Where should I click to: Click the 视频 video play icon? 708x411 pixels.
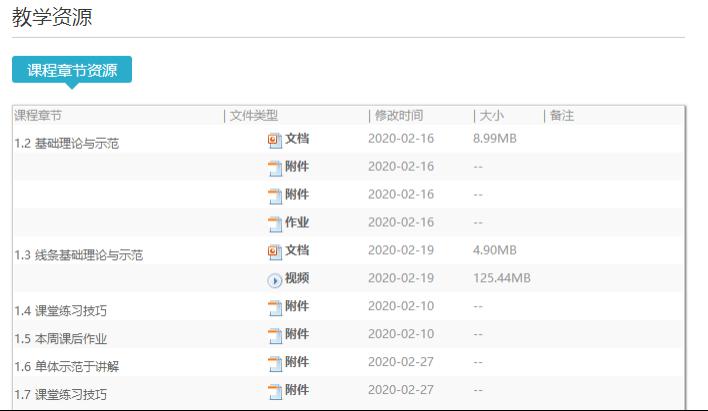pyautogui.click(x=275, y=280)
